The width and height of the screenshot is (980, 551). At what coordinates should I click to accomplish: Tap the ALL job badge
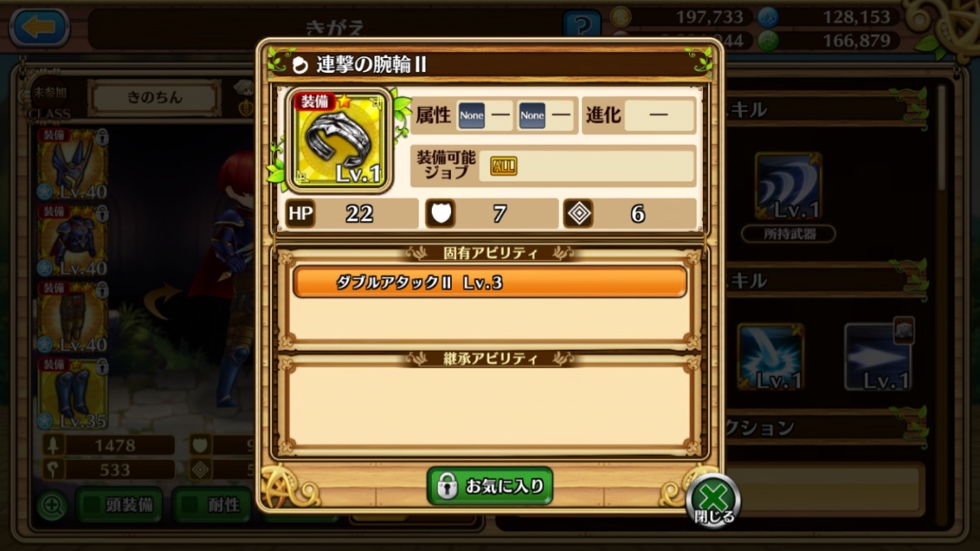pyautogui.click(x=504, y=167)
